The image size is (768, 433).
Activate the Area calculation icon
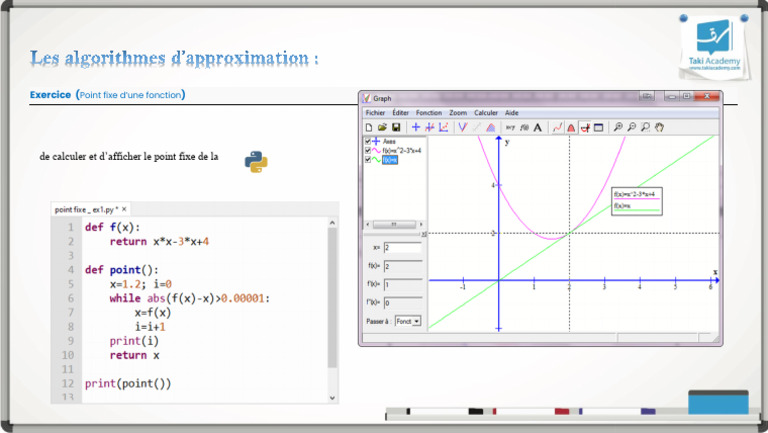pyautogui.click(x=571, y=127)
